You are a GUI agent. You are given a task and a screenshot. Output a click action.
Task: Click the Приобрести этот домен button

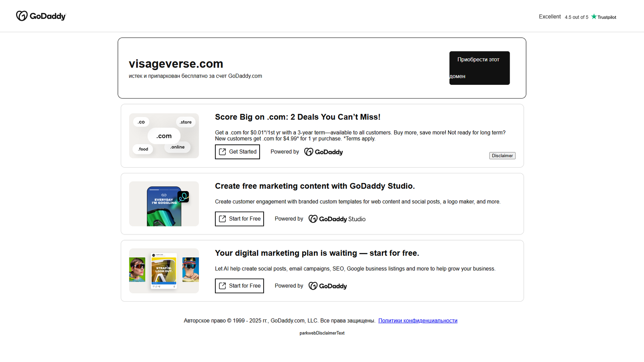tap(479, 68)
